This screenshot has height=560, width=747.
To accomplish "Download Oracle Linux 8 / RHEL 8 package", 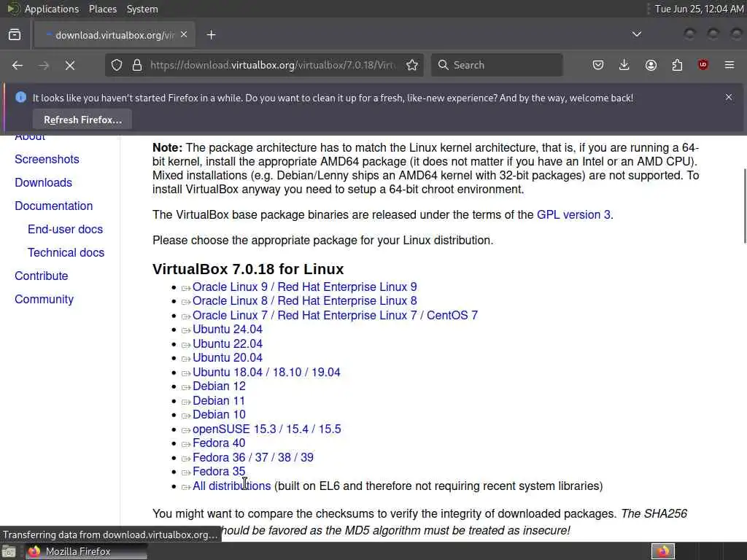I will [304, 301].
